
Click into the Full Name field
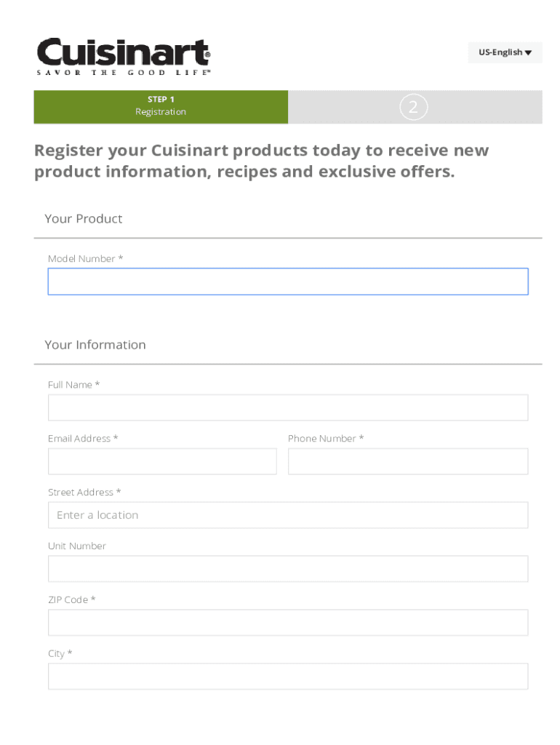coord(287,407)
